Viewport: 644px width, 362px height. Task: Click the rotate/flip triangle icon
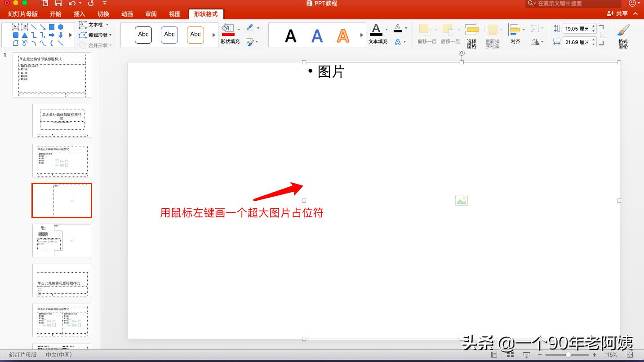coord(535,42)
